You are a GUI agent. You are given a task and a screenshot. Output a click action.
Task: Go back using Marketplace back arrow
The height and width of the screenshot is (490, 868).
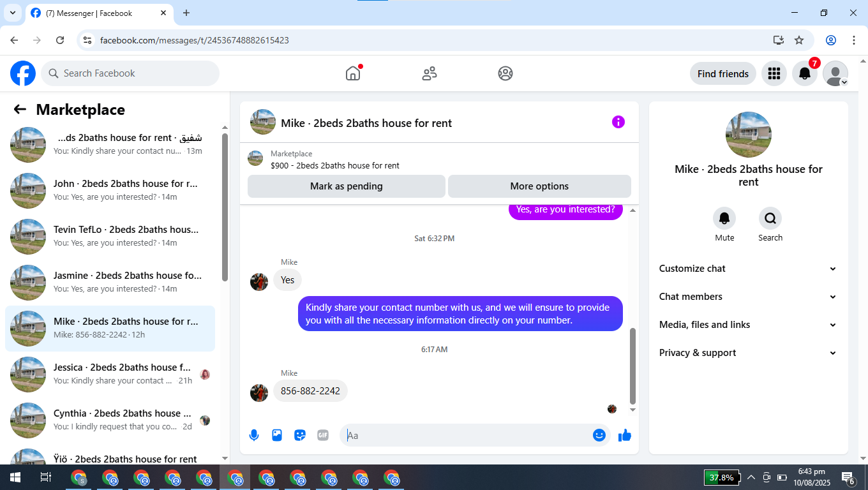click(20, 109)
